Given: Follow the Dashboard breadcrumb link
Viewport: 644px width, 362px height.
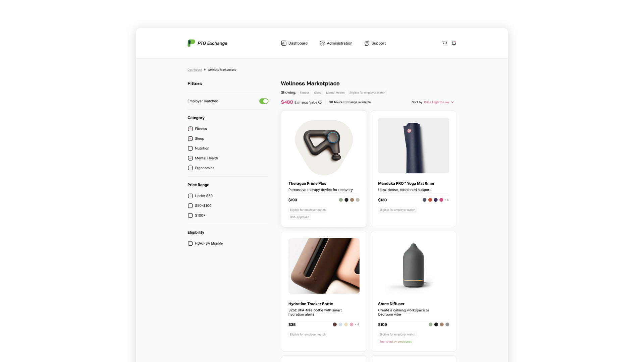Looking at the screenshot, I should 195,70.
